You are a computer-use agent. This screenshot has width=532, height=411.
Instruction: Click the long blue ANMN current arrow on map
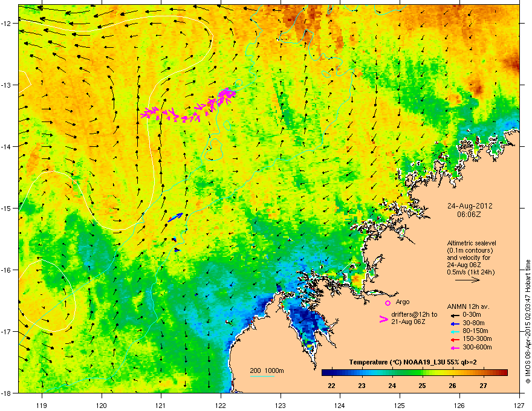pyautogui.click(x=175, y=218)
